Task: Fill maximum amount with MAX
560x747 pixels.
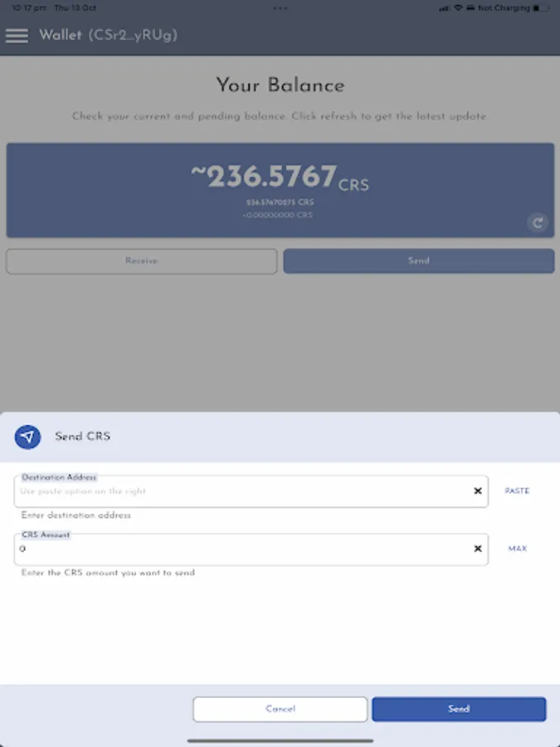Action: pos(518,549)
